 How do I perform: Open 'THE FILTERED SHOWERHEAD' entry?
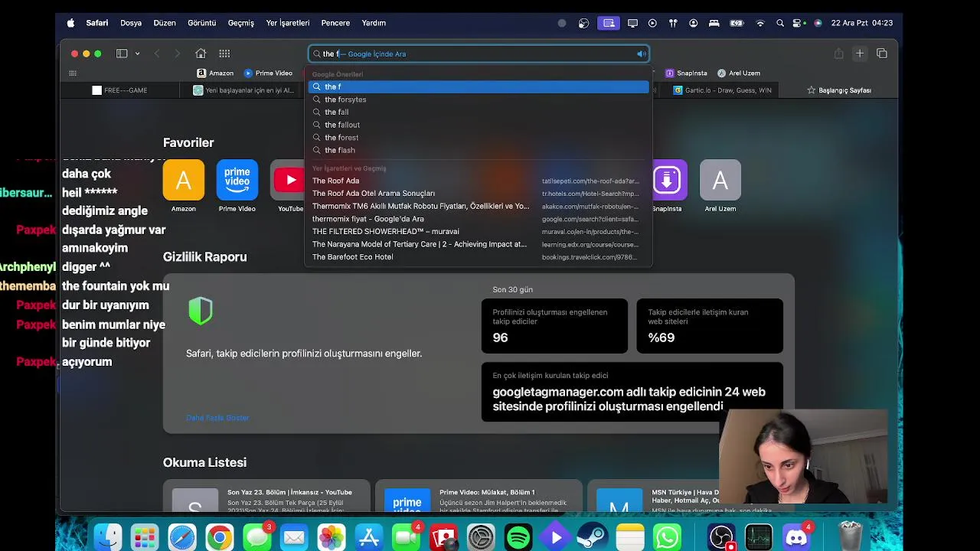pyautogui.click(x=479, y=231)
